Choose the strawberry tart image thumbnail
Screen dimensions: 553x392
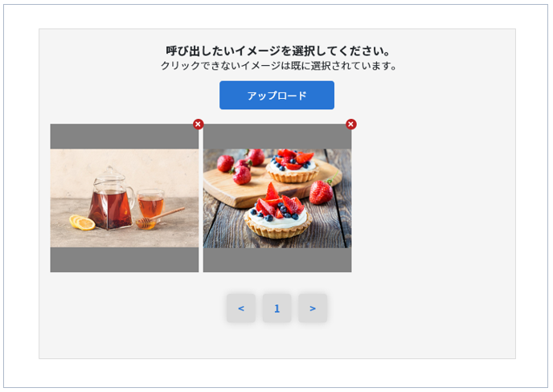click(277, 198)
